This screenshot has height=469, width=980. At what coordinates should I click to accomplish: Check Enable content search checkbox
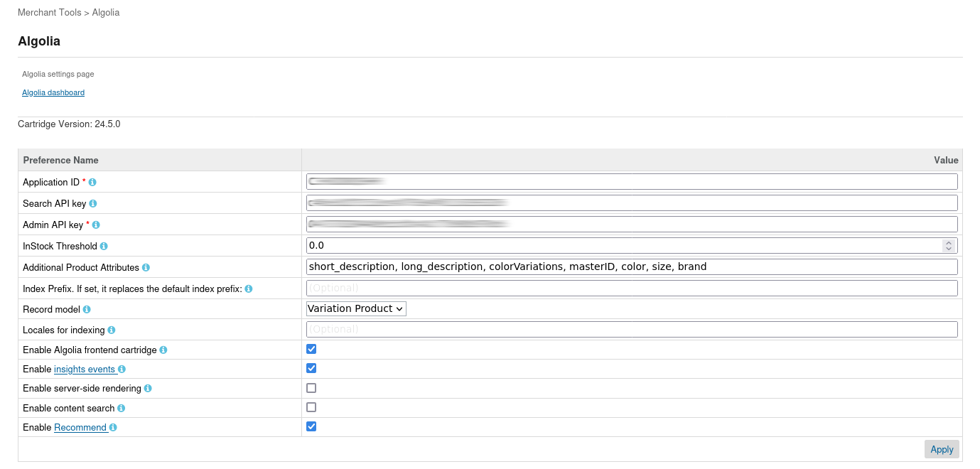coord(311,407)
